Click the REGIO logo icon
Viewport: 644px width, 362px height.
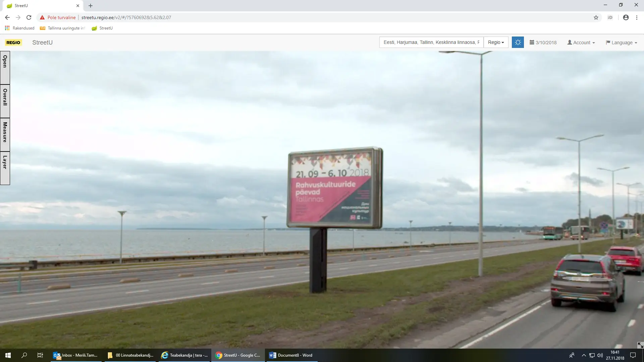13,43
